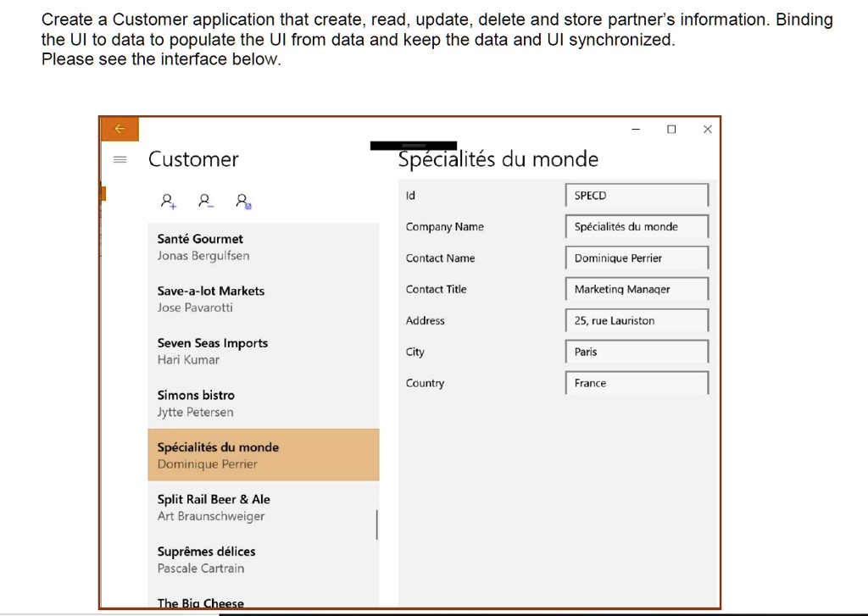
Task: Click the Customer page title
Action: tap(192, 159)
